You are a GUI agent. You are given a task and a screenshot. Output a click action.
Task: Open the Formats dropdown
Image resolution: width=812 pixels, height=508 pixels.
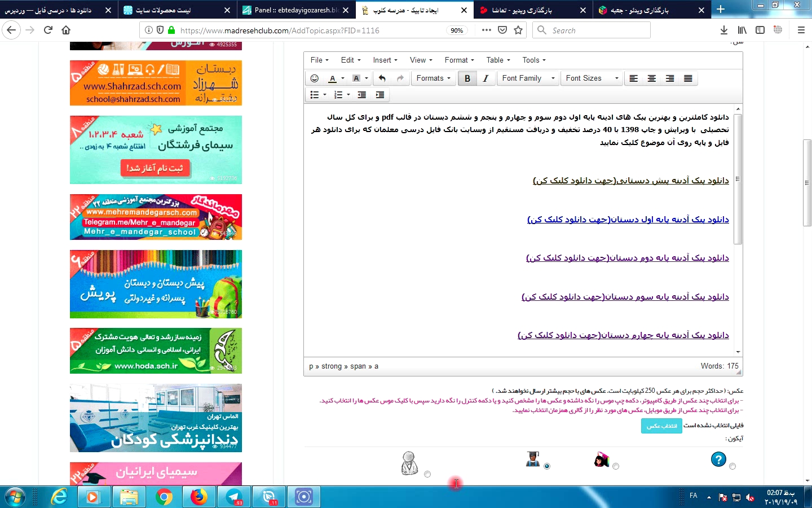[433, 78]
